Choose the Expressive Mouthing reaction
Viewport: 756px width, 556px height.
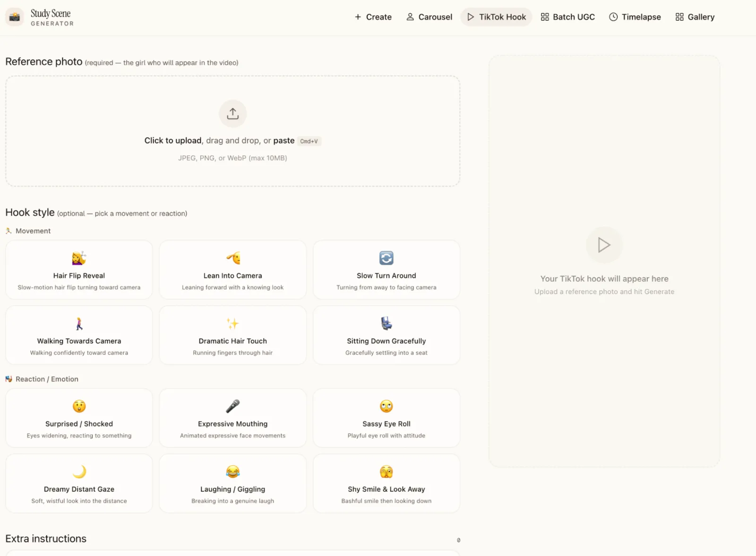(232, 418)
